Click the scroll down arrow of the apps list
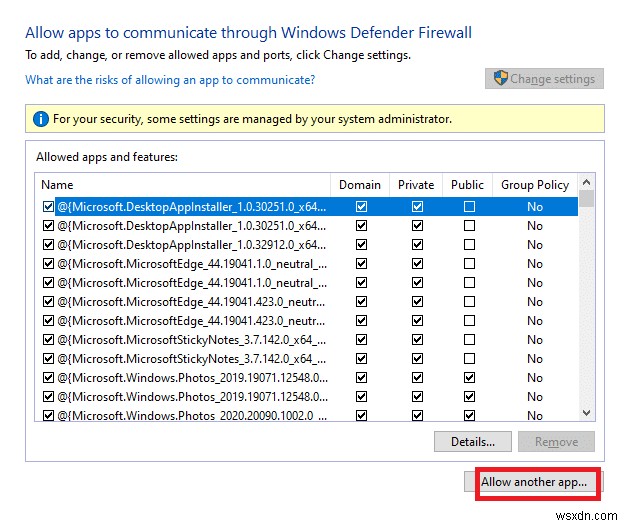The height and width of the screenshot is (526, 629). click(586, 412)
